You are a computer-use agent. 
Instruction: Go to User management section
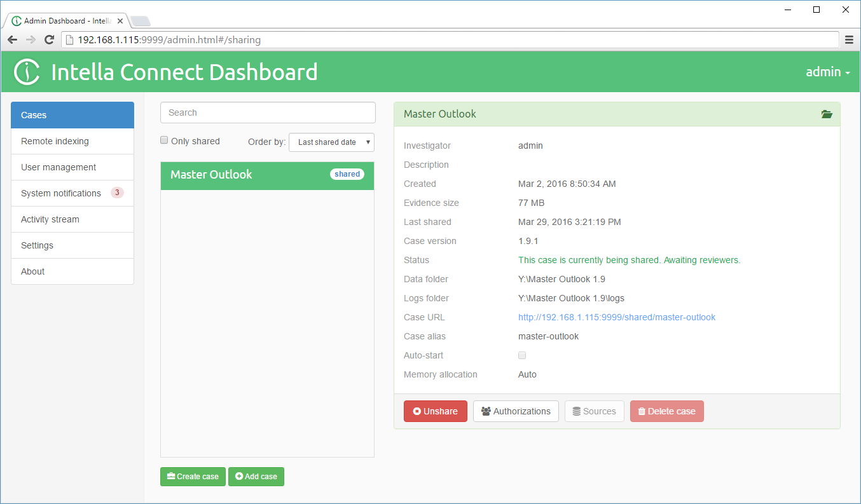coord(59,167)
